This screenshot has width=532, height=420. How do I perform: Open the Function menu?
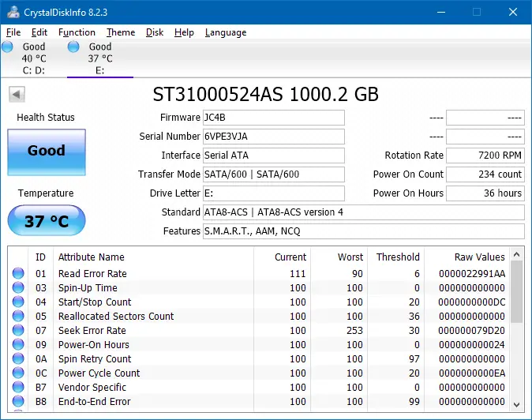coord(77,32)
